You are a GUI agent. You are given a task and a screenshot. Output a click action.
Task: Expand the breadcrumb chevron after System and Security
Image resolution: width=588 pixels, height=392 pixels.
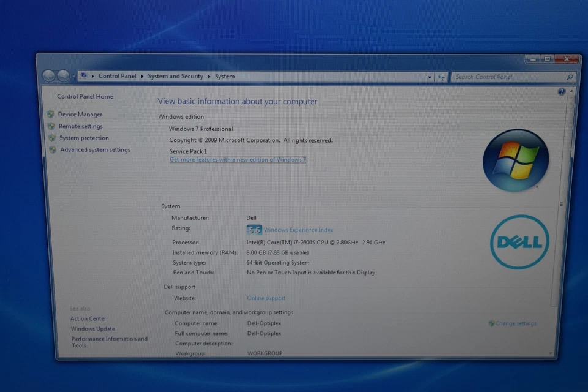(x=209, y=76)
